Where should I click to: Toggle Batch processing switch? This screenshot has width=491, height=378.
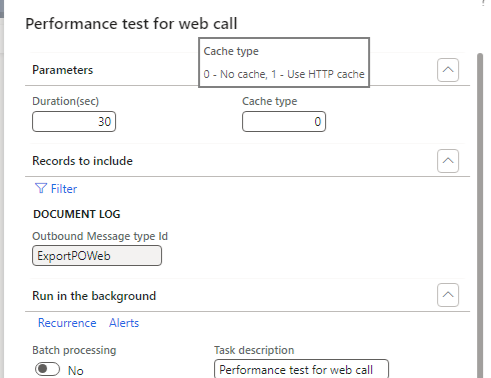pos(47,369)
